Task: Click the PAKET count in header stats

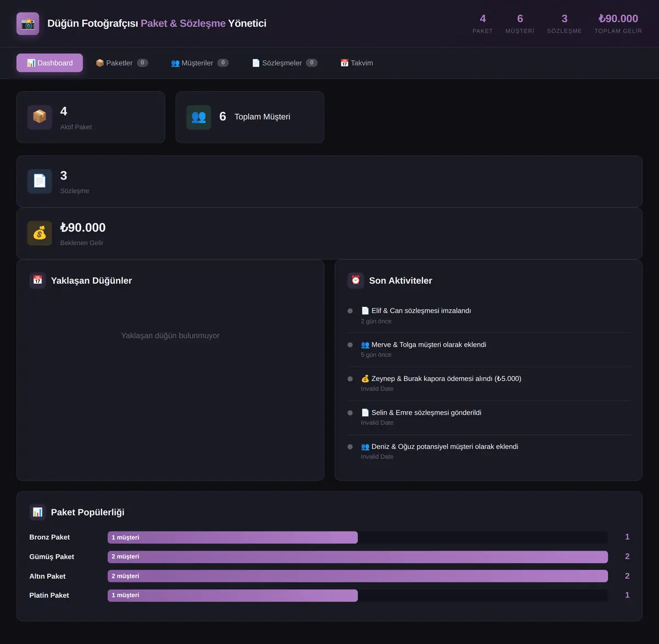Action: pos(483,19)
